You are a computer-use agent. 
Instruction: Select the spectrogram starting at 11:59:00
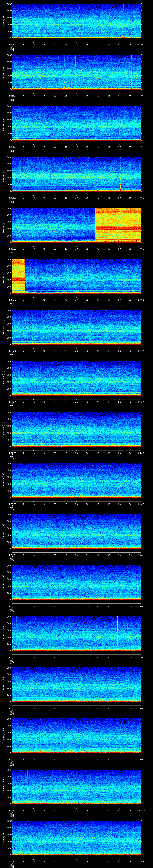[x=76, y=786]
